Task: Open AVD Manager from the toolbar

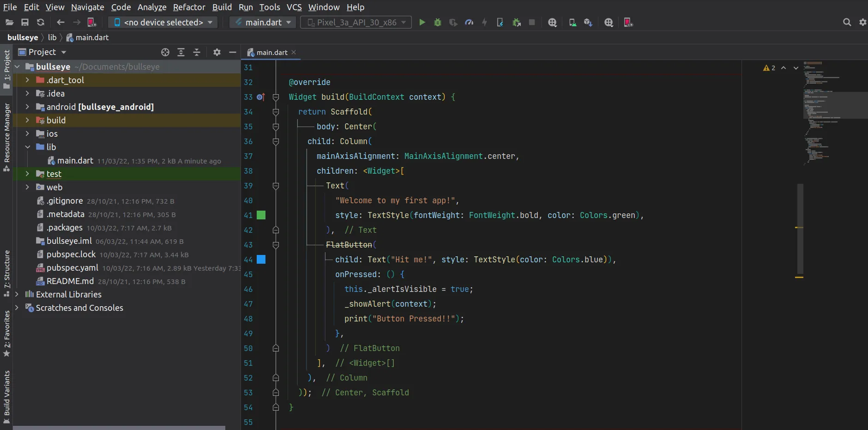Action: tap(573, 22)
